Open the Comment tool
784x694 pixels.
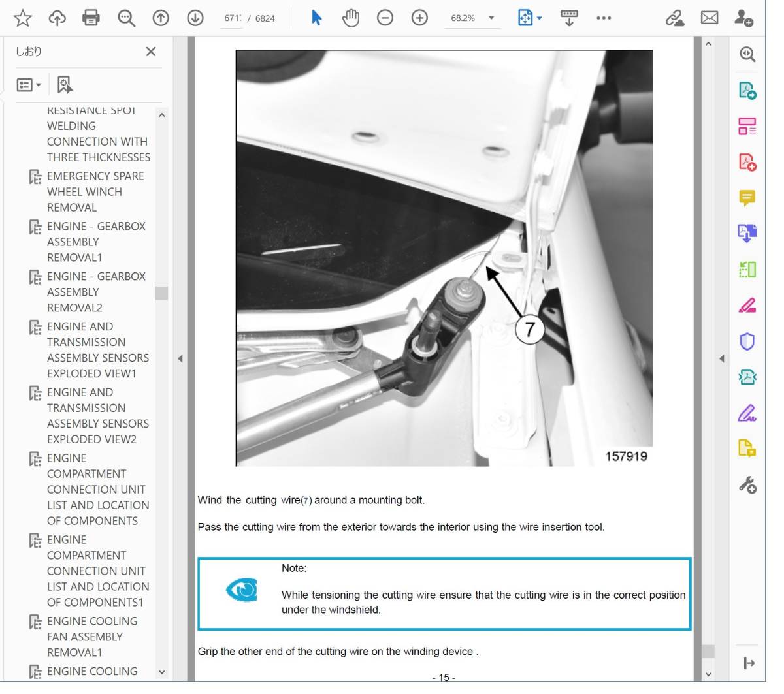tap(747, 197)
